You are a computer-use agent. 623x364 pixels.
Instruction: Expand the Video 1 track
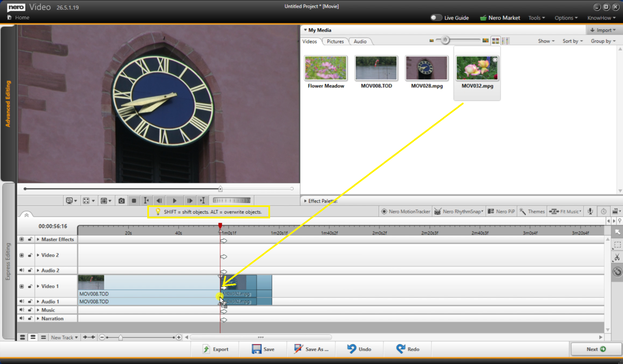click(x=38, y=286)
